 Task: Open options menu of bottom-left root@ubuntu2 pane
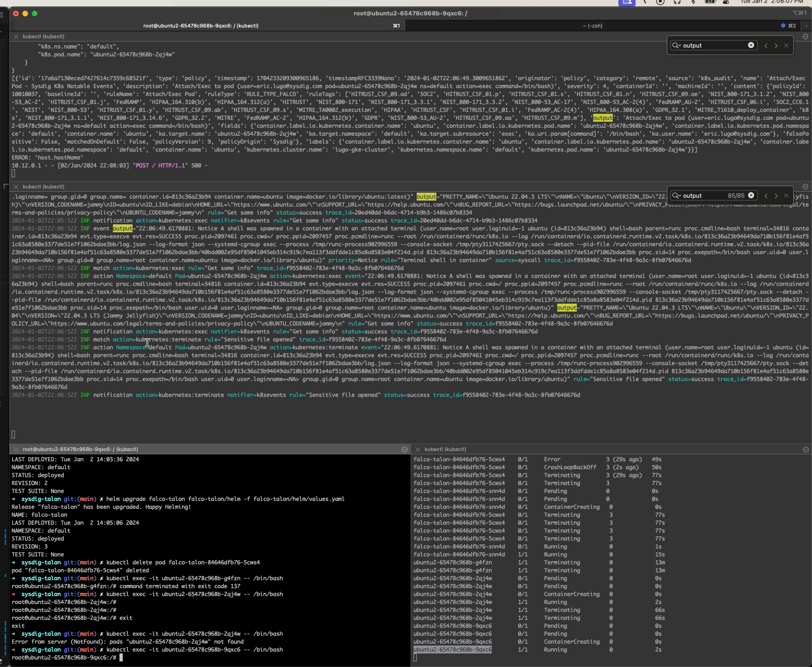(405, 449)
